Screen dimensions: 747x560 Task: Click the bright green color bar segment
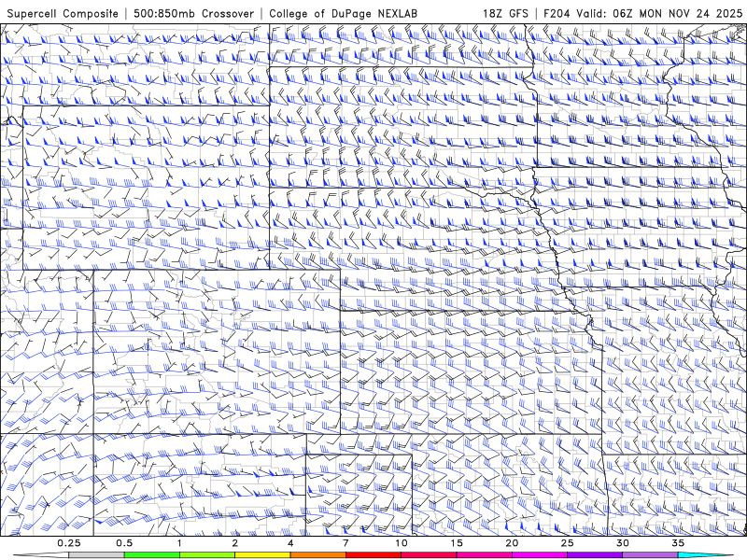(x=152, y=554)
